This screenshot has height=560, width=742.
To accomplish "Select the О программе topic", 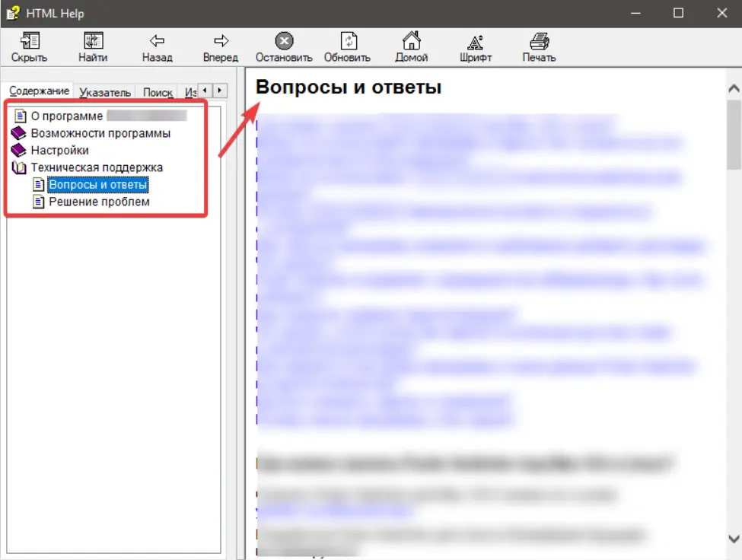I will click(x=67, y=116).
